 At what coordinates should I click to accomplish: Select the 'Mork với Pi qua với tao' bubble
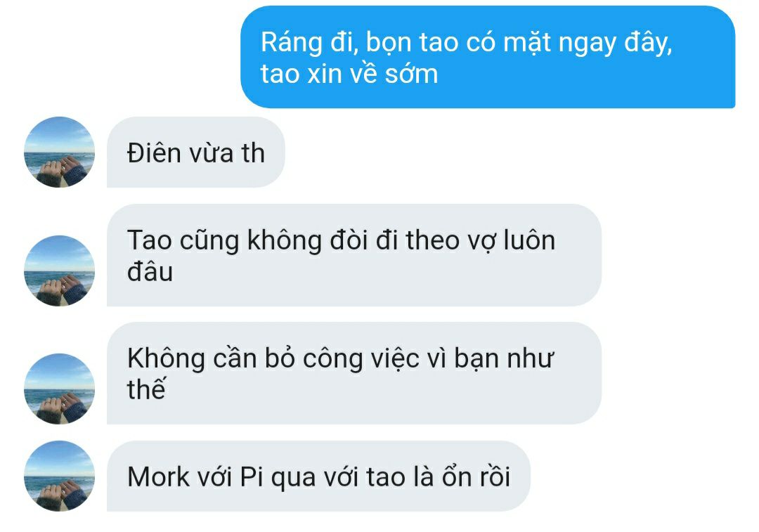pos(318,476)
